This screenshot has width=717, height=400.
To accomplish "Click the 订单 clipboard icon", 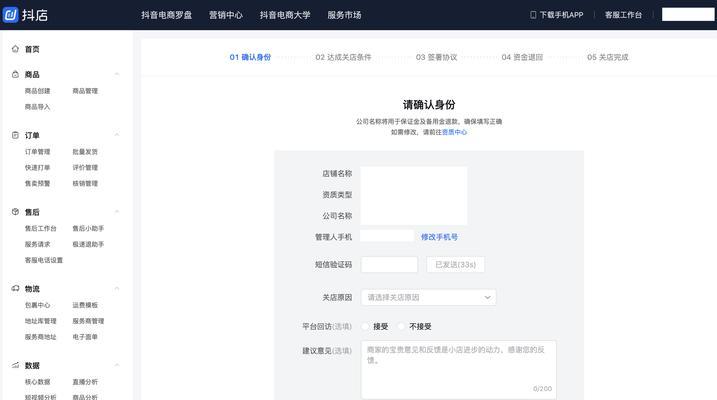I will click(15, 135).
